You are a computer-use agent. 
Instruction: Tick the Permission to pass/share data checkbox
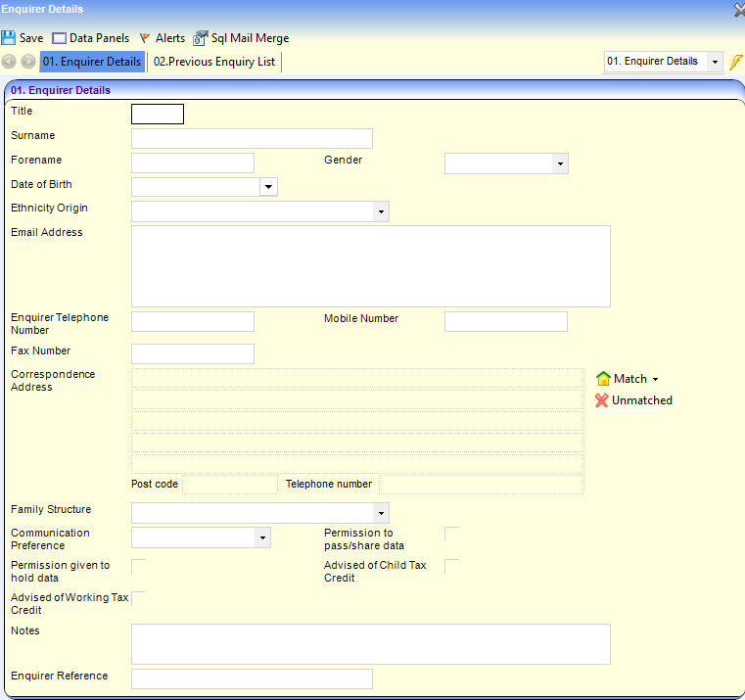[451, 534]
